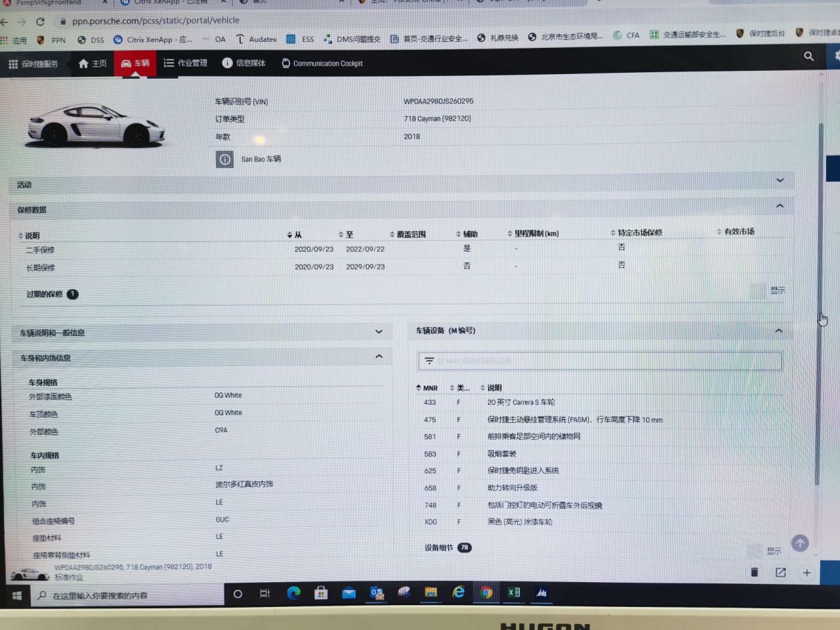Click the browser forward arrow

[22, 22]
